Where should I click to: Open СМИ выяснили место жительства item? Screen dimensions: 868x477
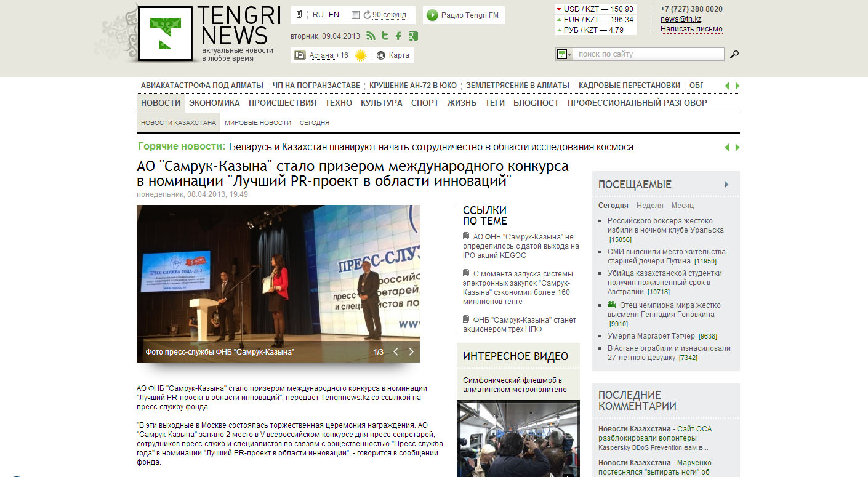667,256
